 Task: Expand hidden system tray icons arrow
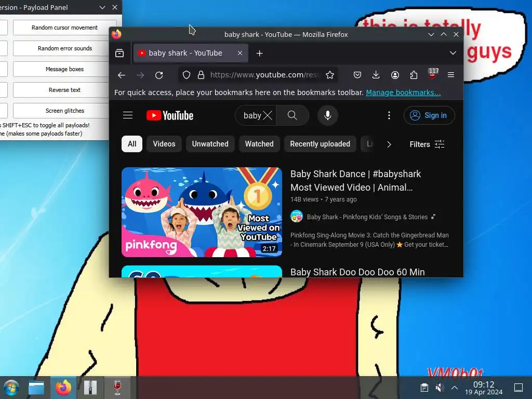[455, 388]
